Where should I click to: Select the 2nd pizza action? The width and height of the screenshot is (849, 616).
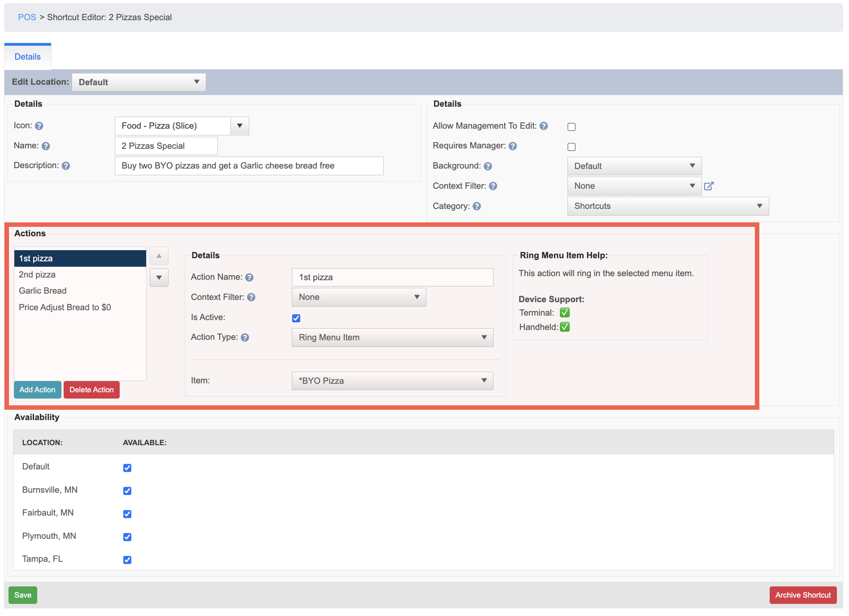click(80, 275)
